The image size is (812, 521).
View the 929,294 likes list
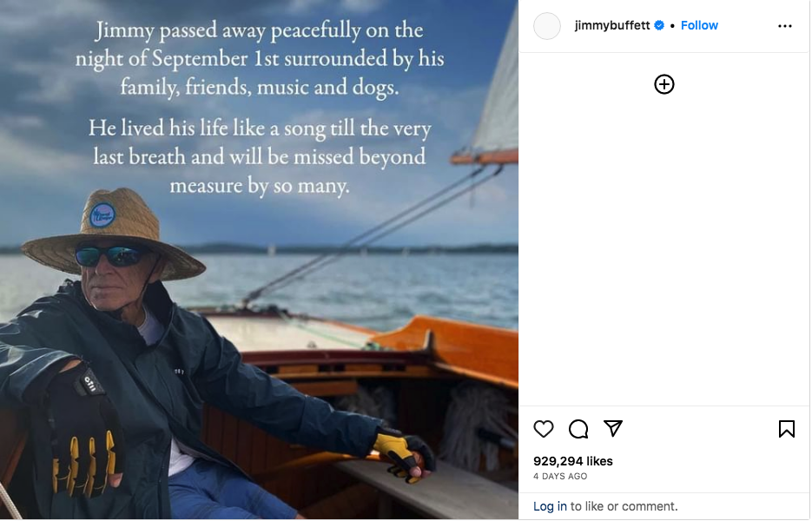point(573,461)
